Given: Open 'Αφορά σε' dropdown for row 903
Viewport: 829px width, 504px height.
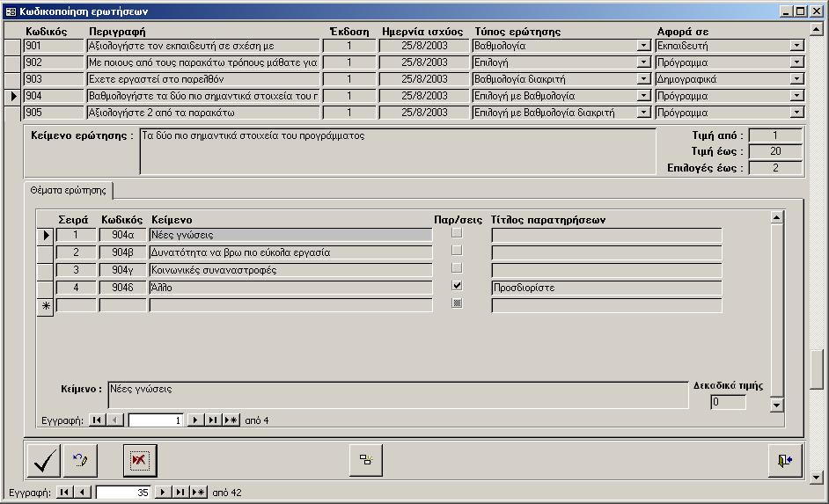Looking at the screenshot, I should coord(796,79).
